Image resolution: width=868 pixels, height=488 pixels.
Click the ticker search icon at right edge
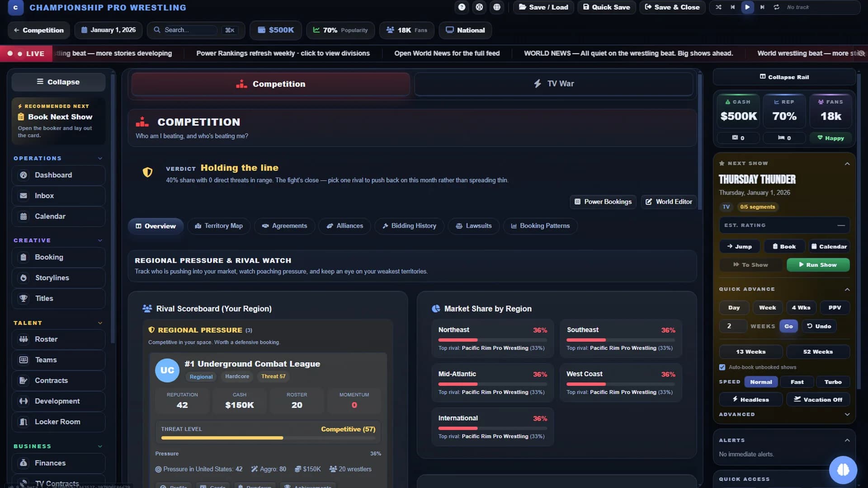(861, 53)
